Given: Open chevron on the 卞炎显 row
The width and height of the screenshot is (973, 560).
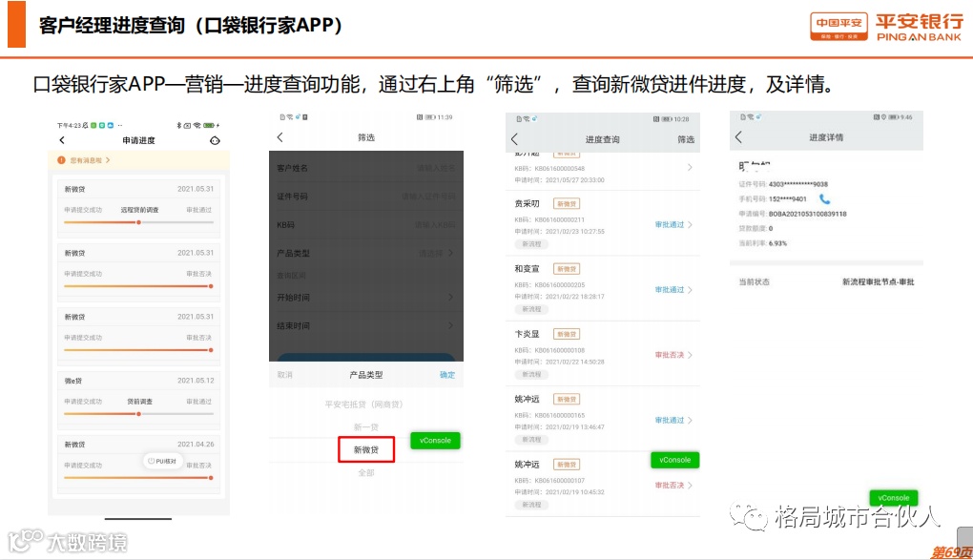Looking at the screenshot, I should tap(690, 355).
